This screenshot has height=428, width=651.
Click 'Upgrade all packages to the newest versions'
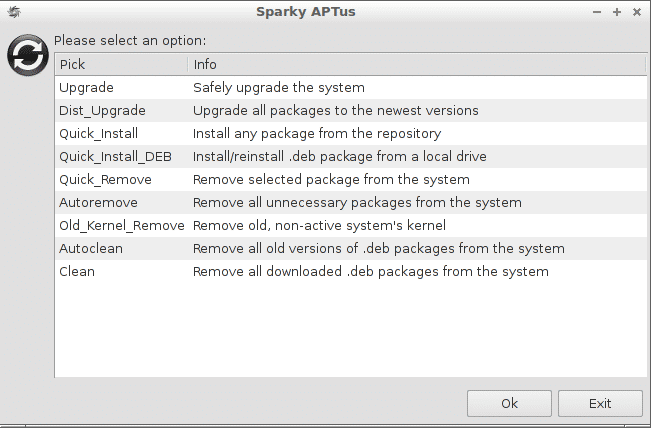click(335, 110)
